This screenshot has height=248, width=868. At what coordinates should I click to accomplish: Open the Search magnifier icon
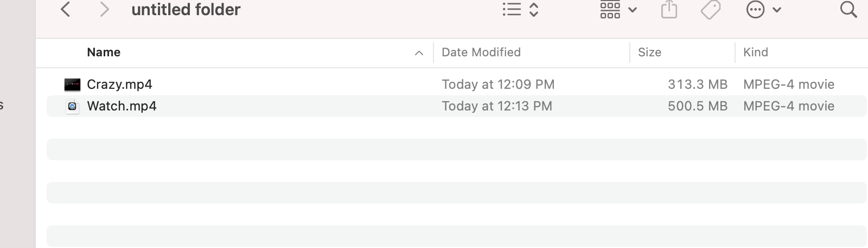click(x=848, y=9)
